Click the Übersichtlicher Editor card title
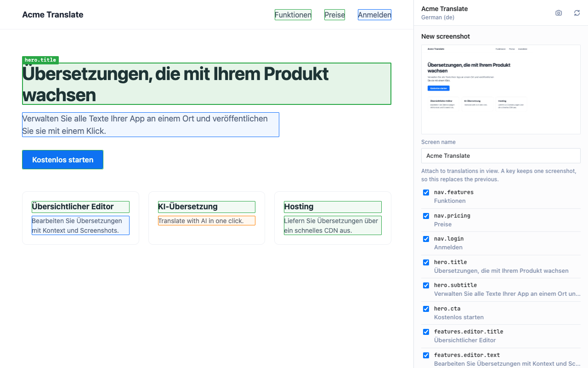This screenshot has width=588, height=368. coord(80,207)
